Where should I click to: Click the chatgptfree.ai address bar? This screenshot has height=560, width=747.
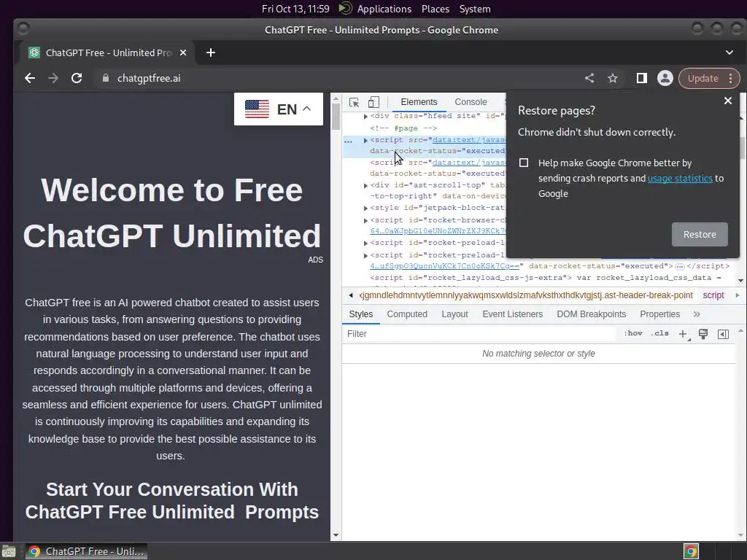333,78
